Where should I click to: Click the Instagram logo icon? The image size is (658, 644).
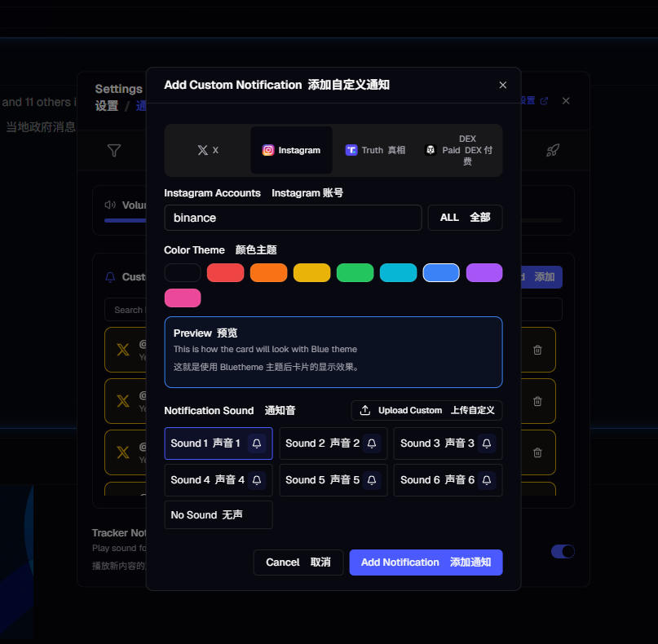(268, 150)
